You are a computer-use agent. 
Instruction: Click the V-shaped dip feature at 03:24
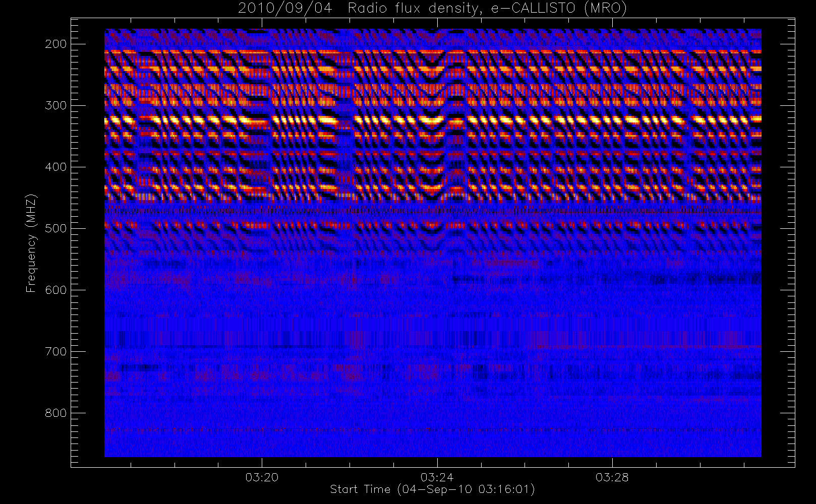click(433, 121)
